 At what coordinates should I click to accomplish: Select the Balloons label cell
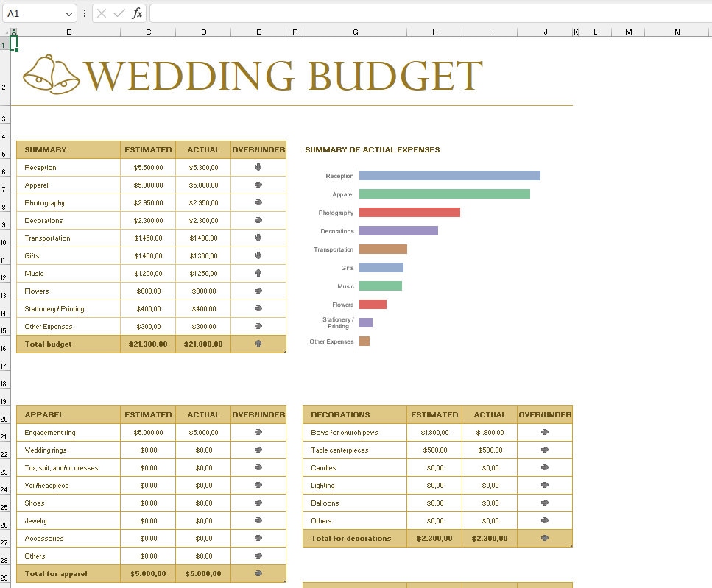click(355, 503)
